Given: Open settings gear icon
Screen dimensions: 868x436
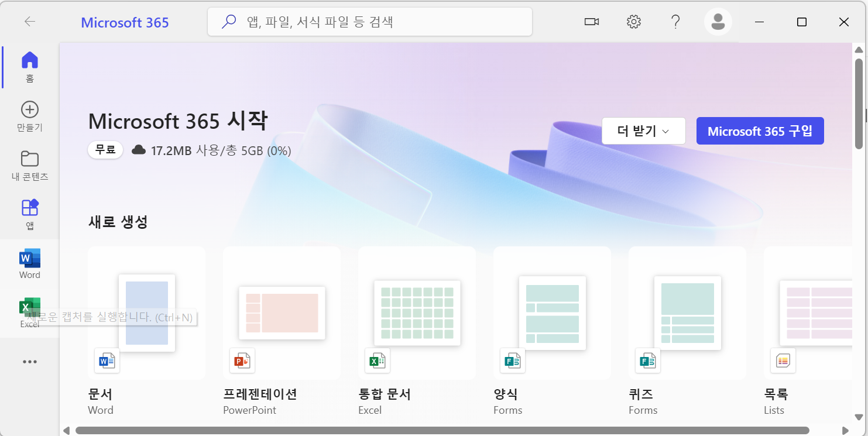Looking at the screenshot, I should [633, 22].
